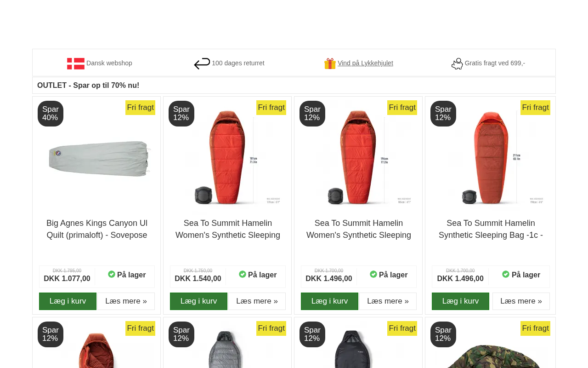Add Big Agnes quilt to cart

tap(68, 301)
